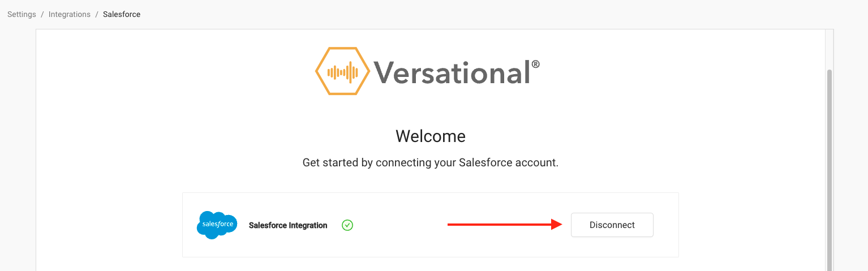The width and height of the screenshot is (868, 271).
Task: Click the Welcome heading
Action: pos(431,136)
